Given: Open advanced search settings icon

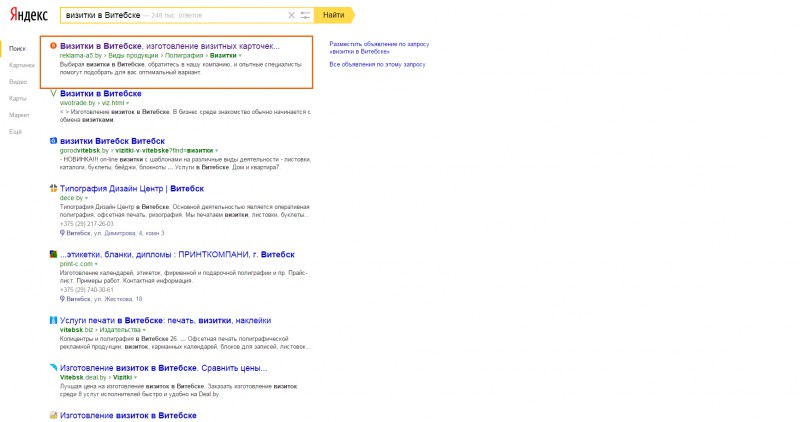Looking at the screenshot, I should click(305, 15).
